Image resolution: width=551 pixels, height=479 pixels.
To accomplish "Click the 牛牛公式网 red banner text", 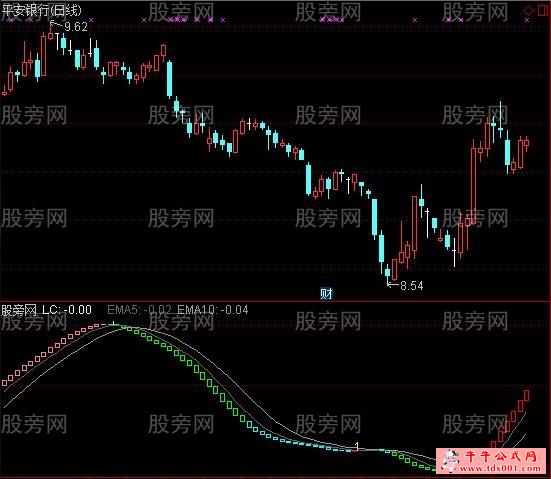I will coord(501,456).
